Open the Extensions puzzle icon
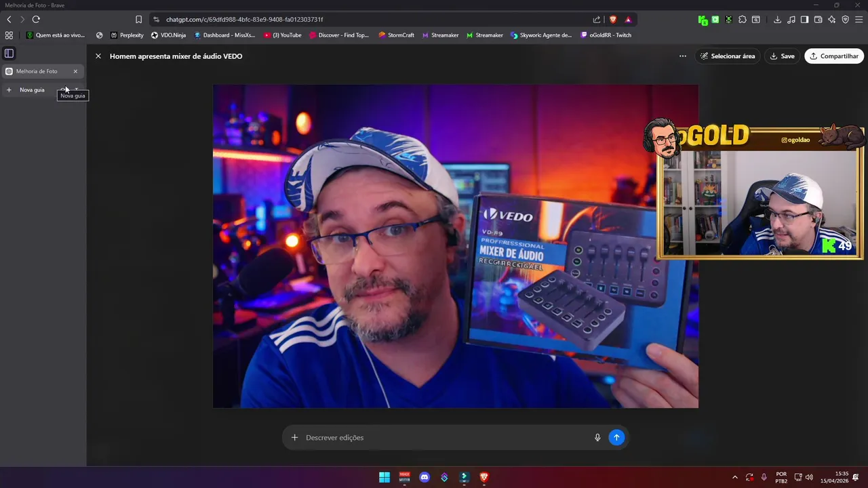868x488 pixels. click(x=743, y=20)
